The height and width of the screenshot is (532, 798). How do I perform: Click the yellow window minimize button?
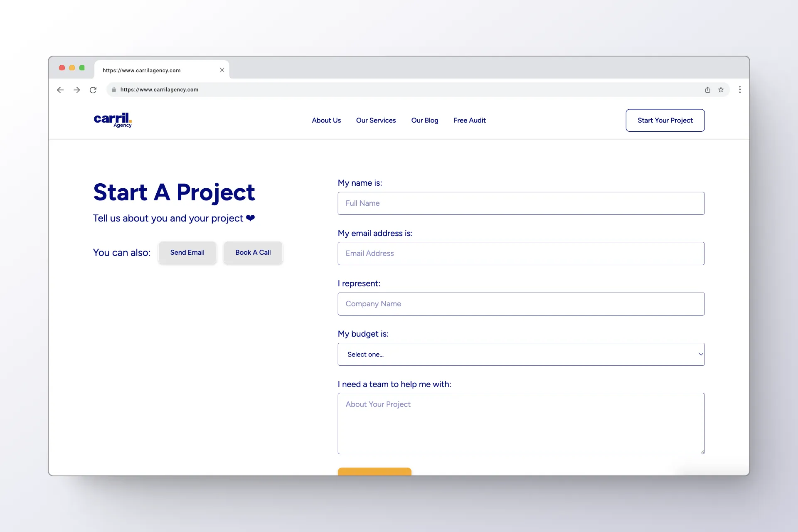72,68
